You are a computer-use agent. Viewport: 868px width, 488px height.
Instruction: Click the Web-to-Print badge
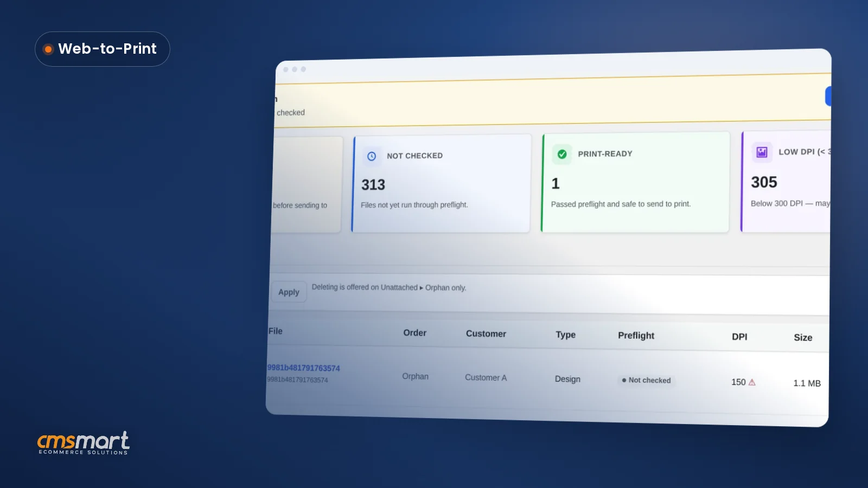[x=103, y=49]
